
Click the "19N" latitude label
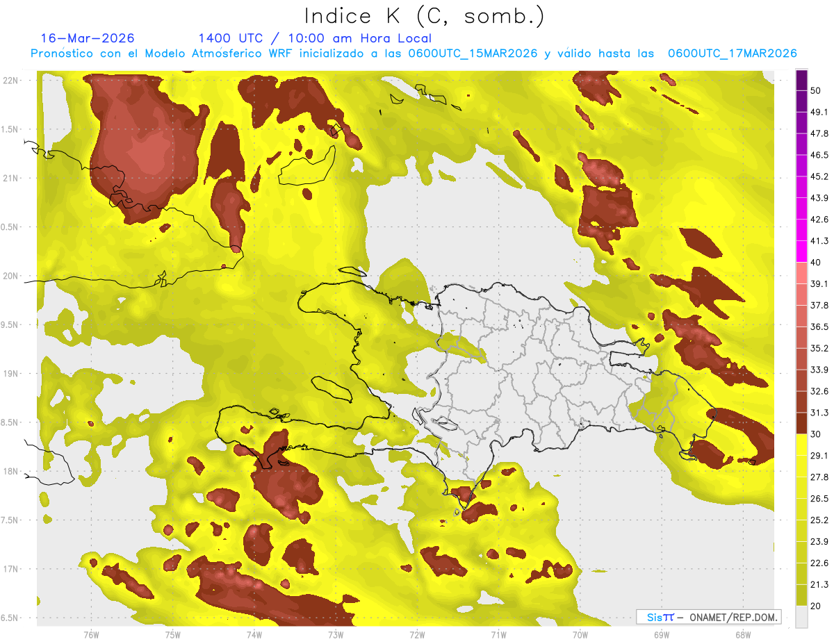click(12, 374)
